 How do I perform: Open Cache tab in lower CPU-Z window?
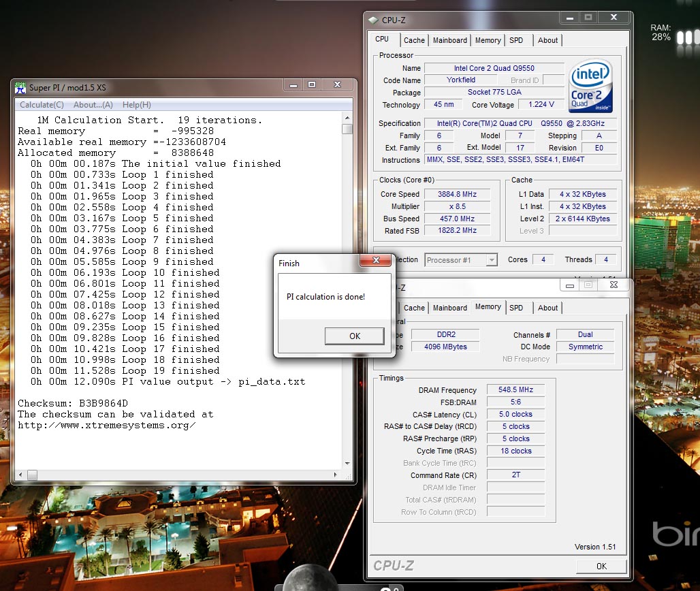[414, 308]
